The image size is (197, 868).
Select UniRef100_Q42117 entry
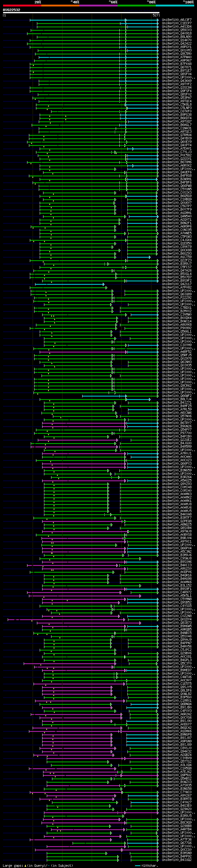[x=177, y=284]
